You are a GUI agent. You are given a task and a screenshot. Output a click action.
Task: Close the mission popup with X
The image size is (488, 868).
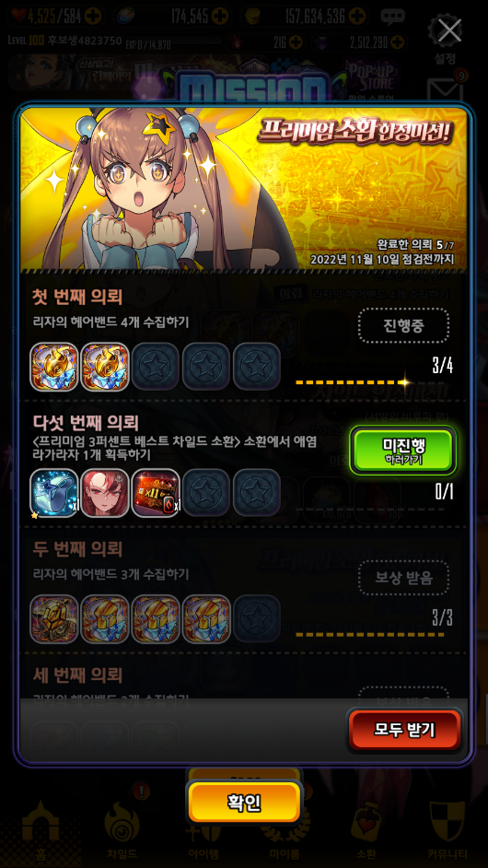point(449,29)
